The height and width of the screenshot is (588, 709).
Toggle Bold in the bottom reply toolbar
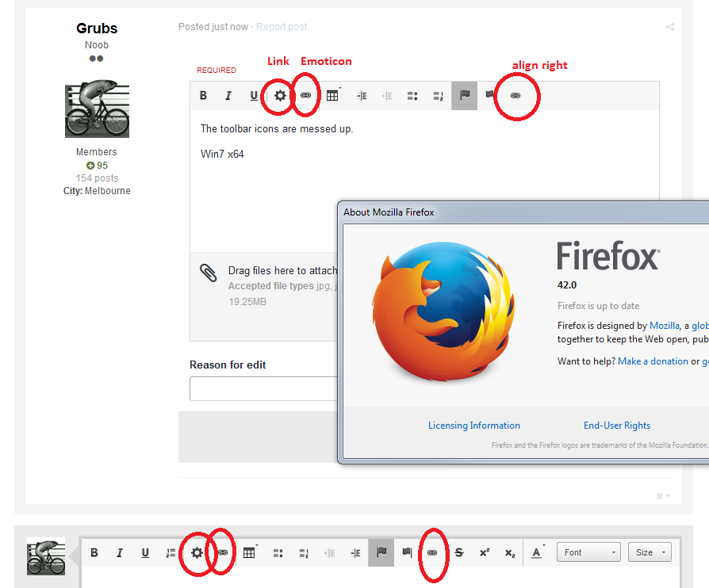tap(94, 552)
